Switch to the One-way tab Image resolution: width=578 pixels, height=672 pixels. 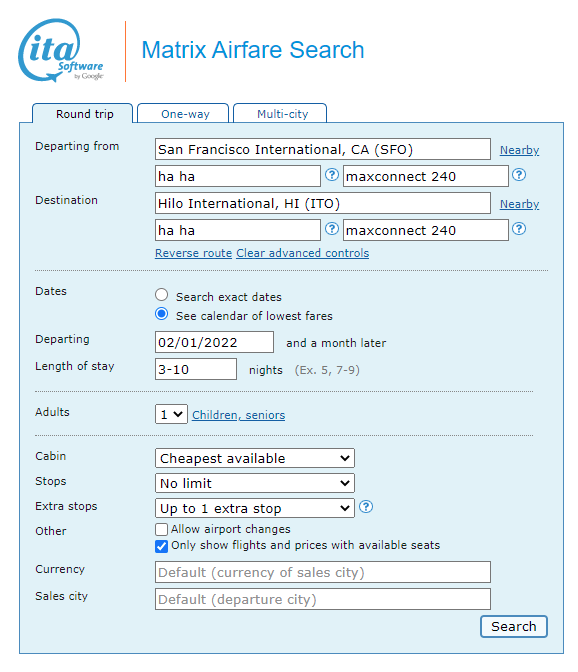[183, 114]
